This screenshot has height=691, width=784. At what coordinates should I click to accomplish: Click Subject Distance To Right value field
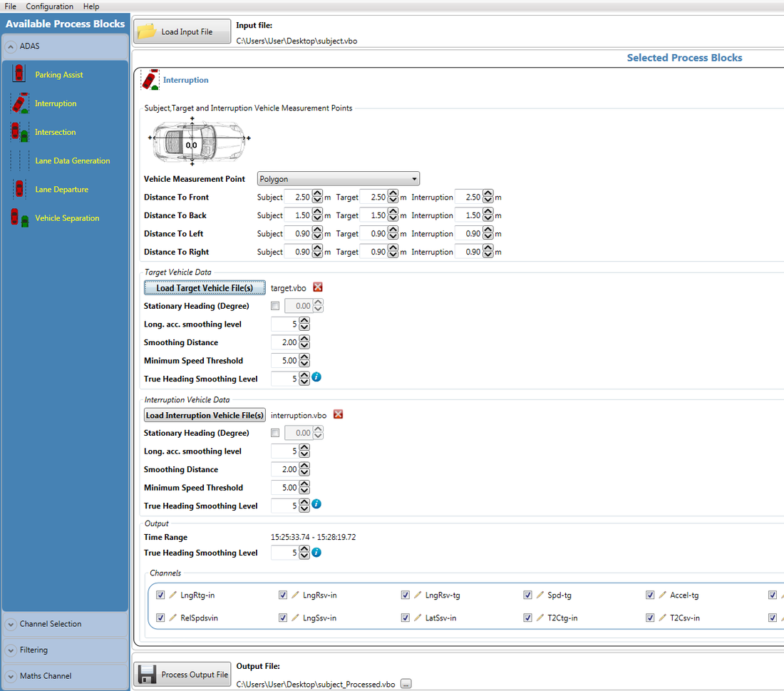[298, 252]
